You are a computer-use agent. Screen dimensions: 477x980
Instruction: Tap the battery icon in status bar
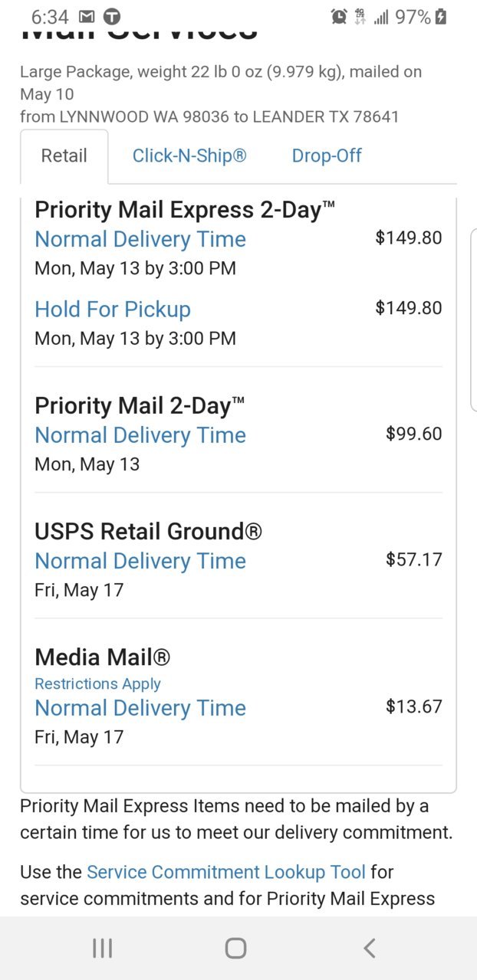coord(440,16)
